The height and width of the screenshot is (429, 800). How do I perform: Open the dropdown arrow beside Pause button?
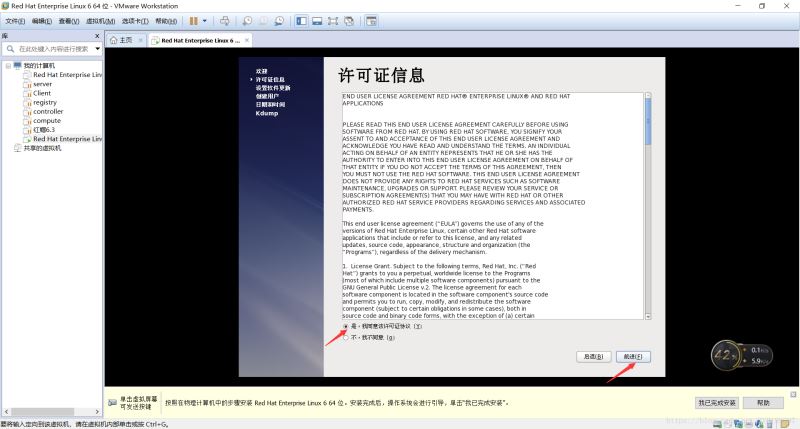click(205, 20)
